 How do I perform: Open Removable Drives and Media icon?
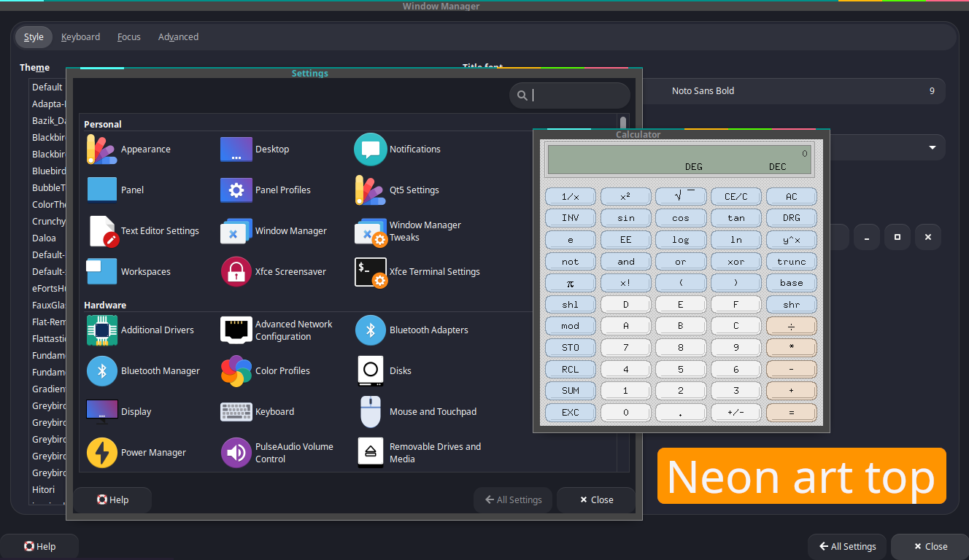[371, 453]
